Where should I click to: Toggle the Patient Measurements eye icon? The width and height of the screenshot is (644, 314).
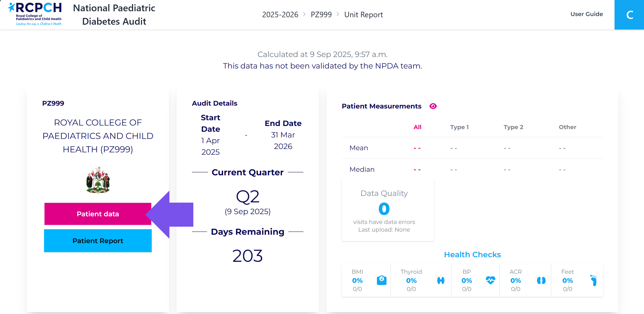433,106
